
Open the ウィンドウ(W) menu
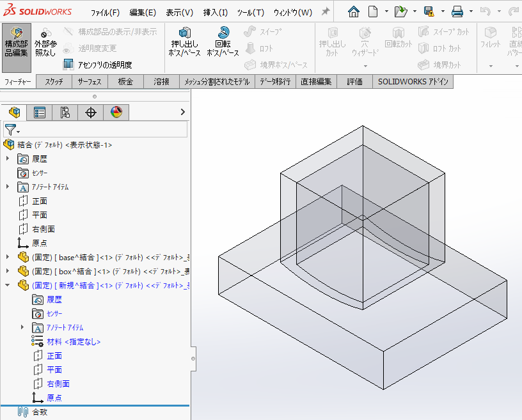293,13
